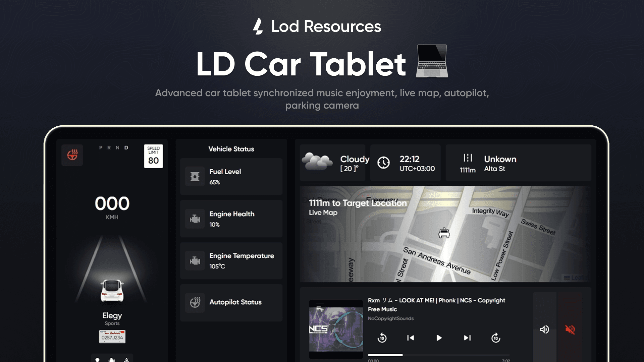Toggle the red autopilot steering wheel icon
Viewport: 644px width, 362px height.
(72, 155)
